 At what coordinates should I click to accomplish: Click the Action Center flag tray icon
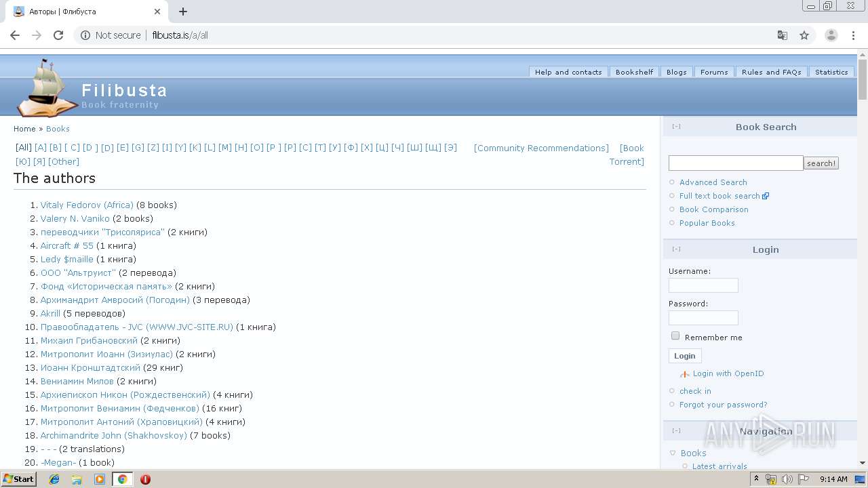[x=804, y=479]
